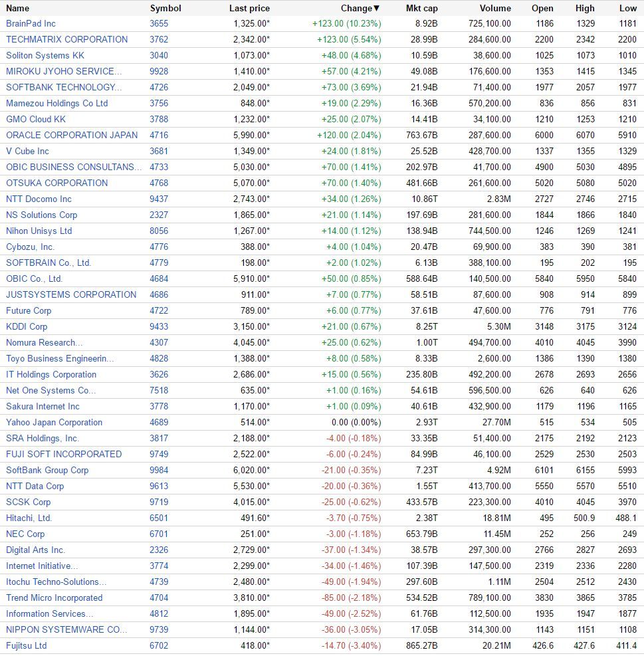The height and width of the screenshot is (656, 644).
Task: Open JUSTSYSTEMS CORPORATION link
Action: pyautogui.click(x=71, y=294)
